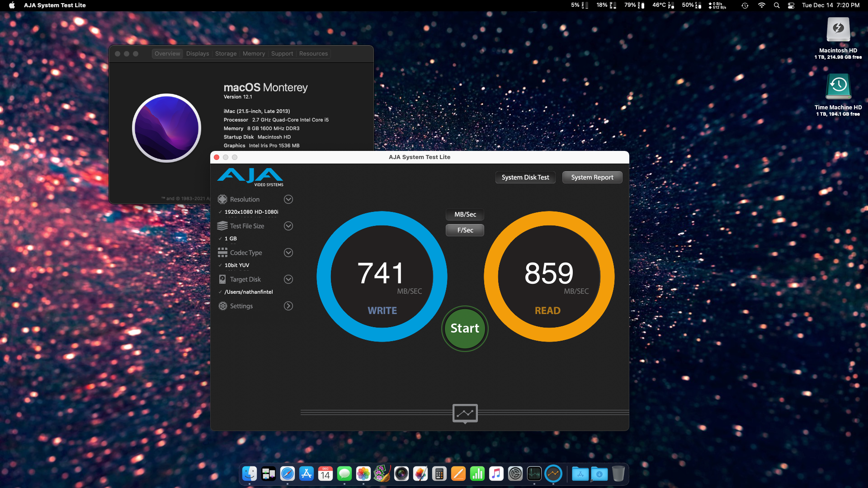Click the Test File Size stack icon
Image resolution: width=868 pixels, height=488 pixels.
pos(222,226)
